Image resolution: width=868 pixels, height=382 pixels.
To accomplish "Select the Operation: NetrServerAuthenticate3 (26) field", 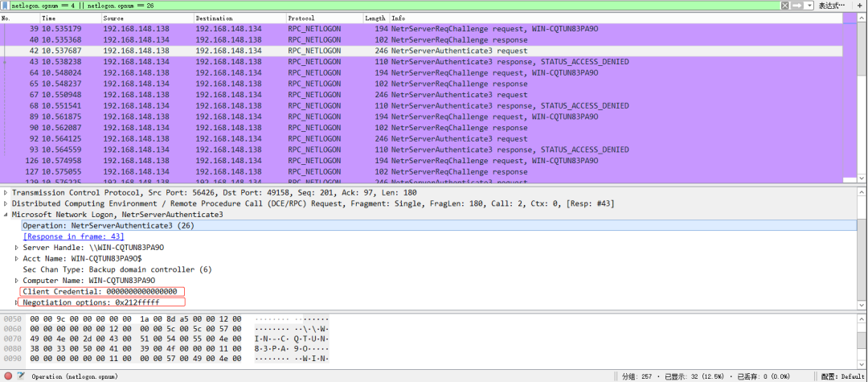I will point(439,225).
